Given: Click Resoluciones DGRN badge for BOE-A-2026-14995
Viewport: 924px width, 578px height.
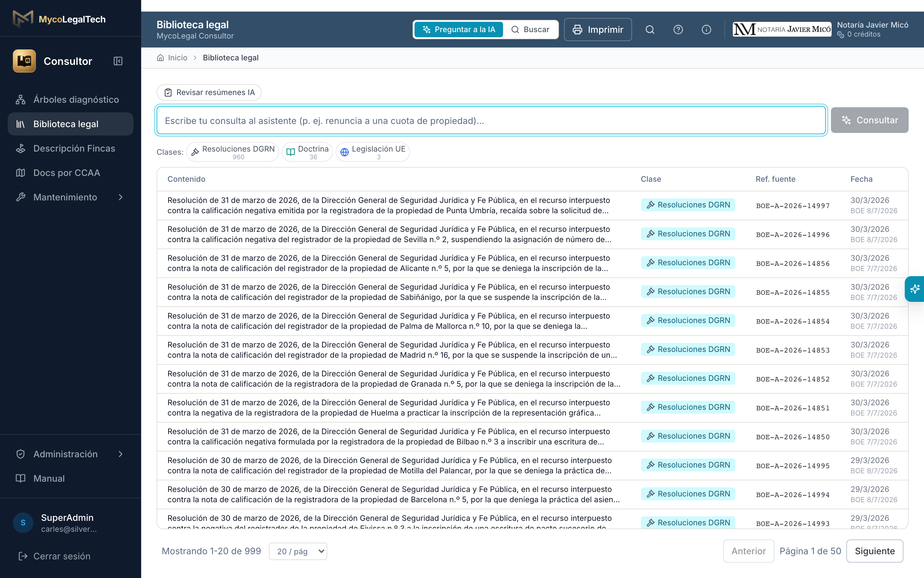Looking at the screenshot, I should click(x=688, y=465).
